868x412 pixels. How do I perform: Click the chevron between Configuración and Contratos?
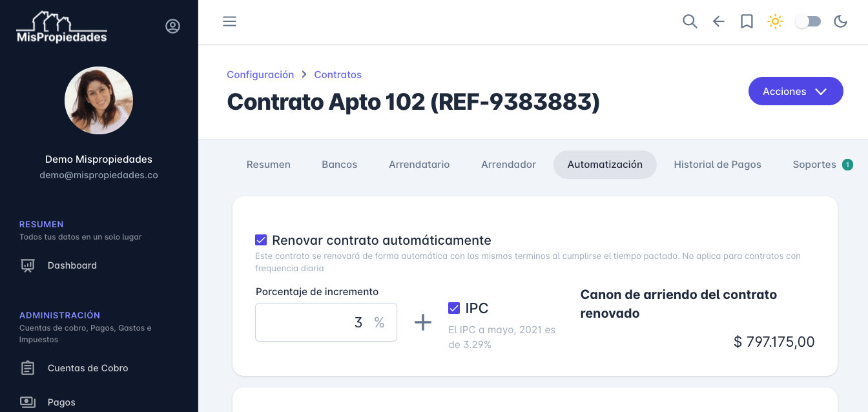tap(304, 74)
